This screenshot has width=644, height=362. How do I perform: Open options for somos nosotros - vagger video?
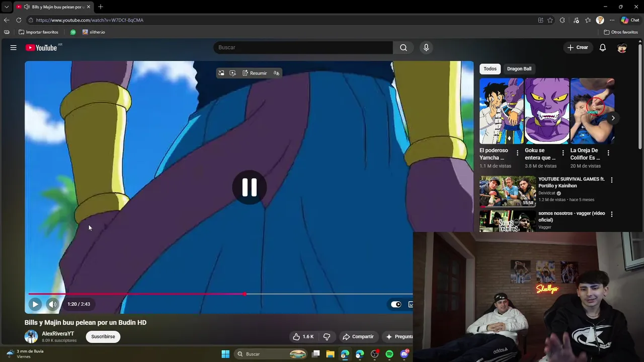(612, 214)
